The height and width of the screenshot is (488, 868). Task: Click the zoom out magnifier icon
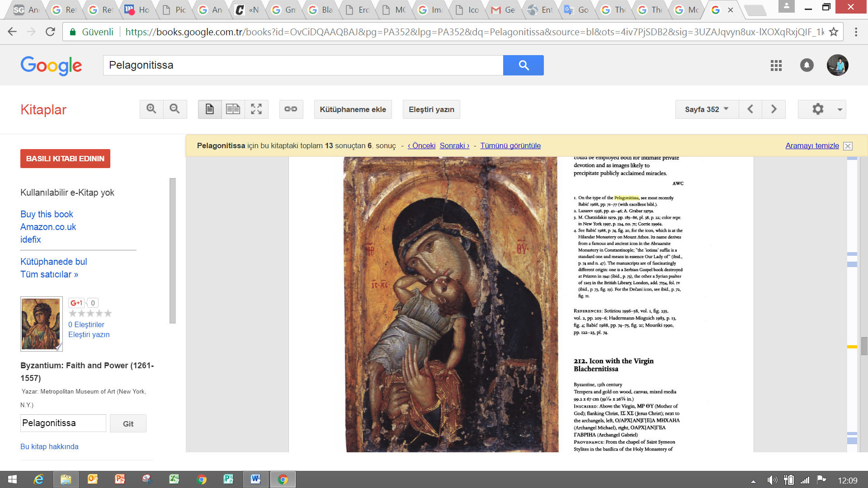[x=175, y=109]
